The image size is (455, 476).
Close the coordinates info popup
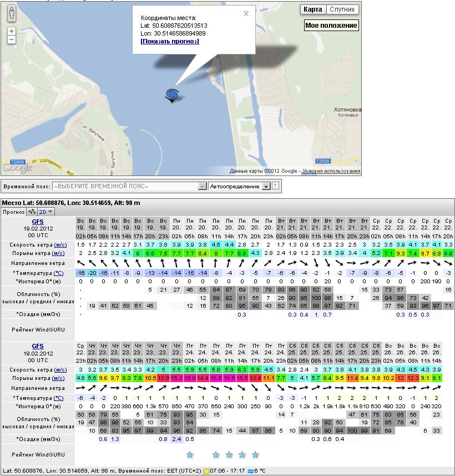tap(246, 14)
